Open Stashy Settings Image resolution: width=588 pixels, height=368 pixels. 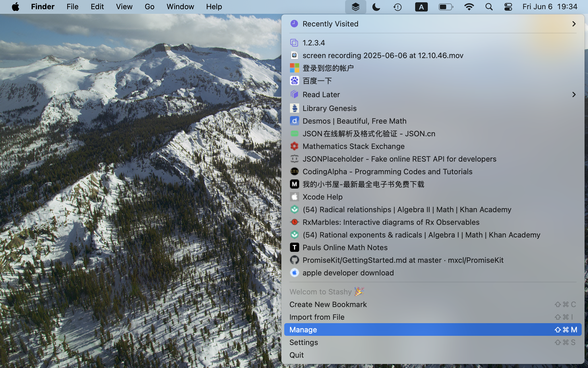click(433, 342)
